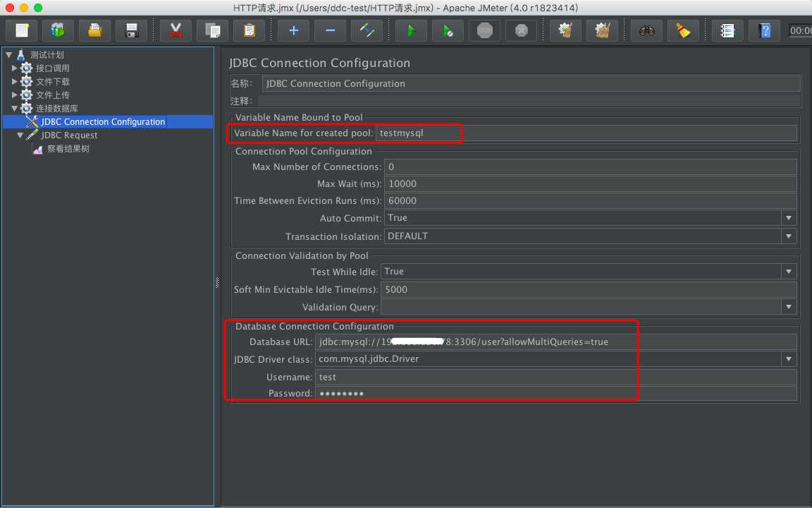Select JDBC Connection Configuration tree item
Image resolution: width=812 pixels, height=508 pixels.
[x=103, y=122]
